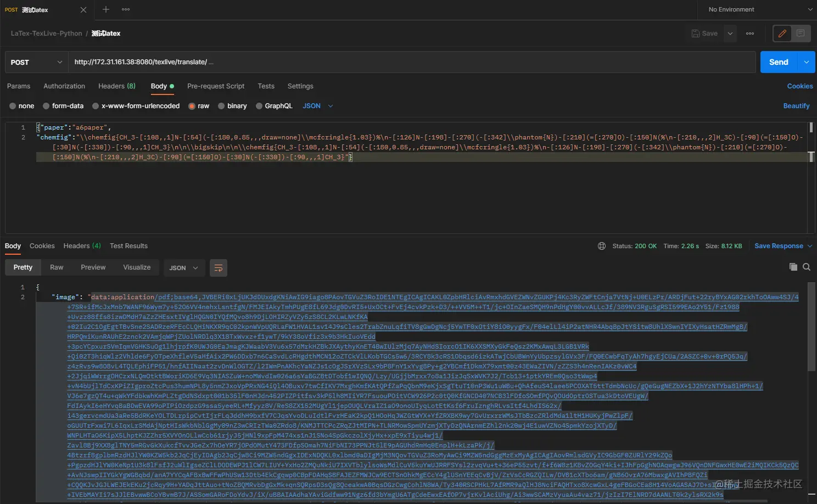
Task: Close the 测试latex request tab
Action: (83, 10)
